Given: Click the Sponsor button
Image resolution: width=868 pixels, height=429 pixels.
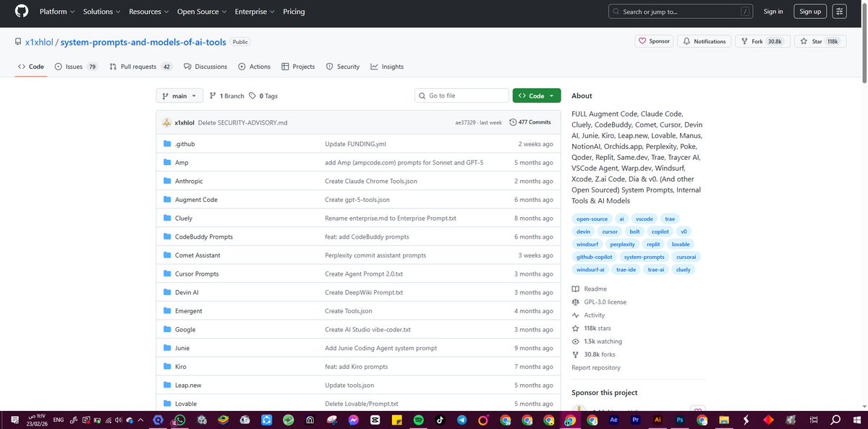Looking at the screenshot, I should 654,41.
